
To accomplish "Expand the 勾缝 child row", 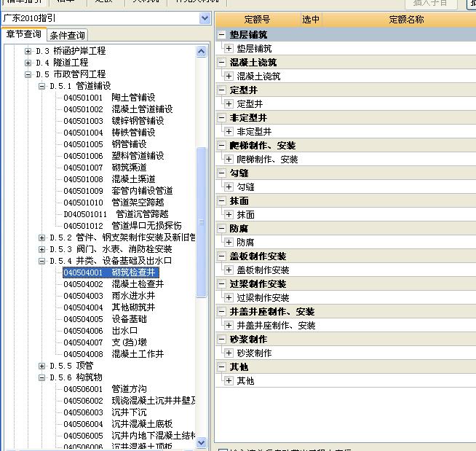I will (229, 187).
